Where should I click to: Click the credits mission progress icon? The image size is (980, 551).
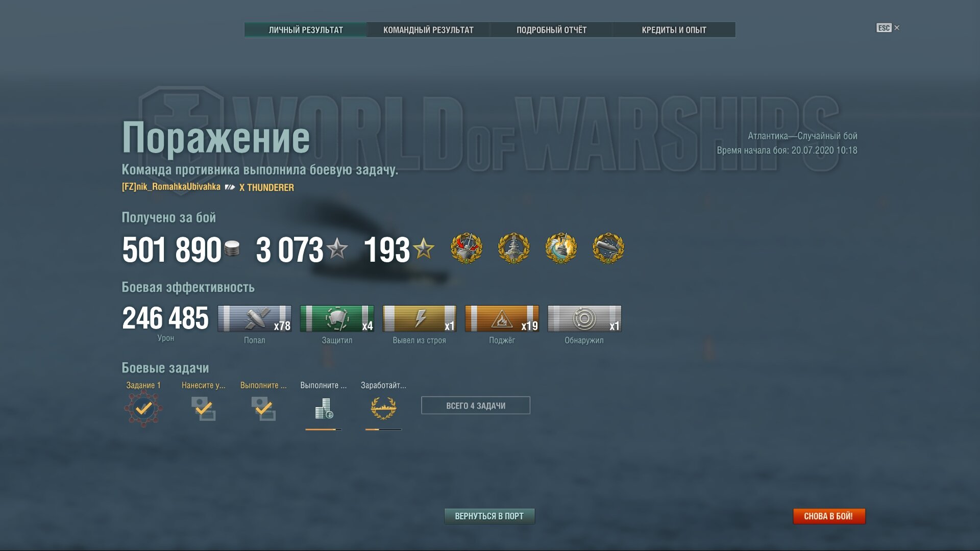[x=324, y=409]
